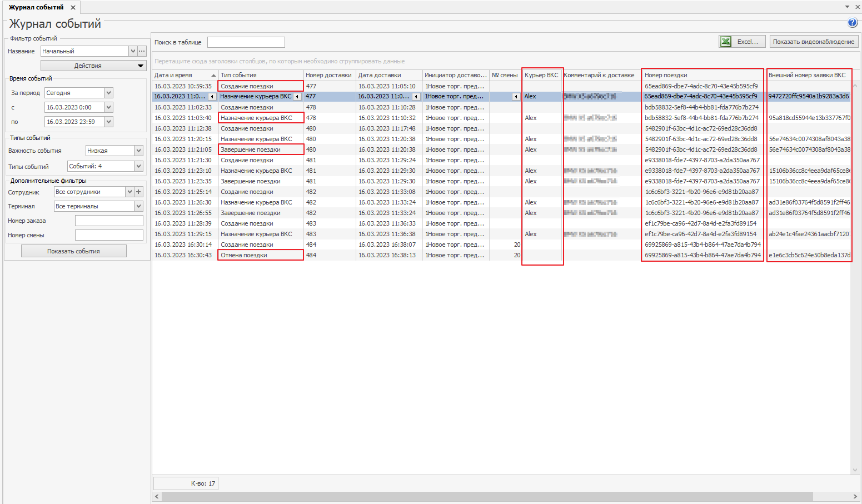The image size is (862, 504).
Task: Add employee with plus button
Action: [139, 192]
